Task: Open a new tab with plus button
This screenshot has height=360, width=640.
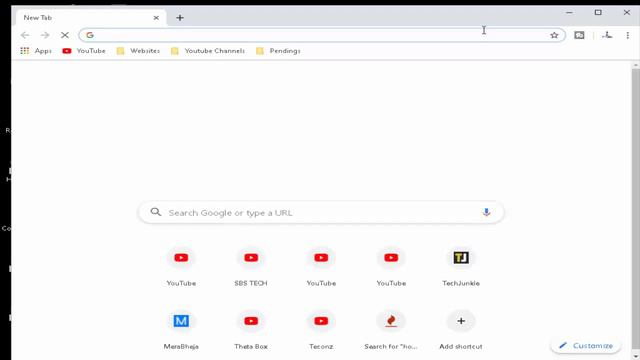Action: (x=180, y=18)
